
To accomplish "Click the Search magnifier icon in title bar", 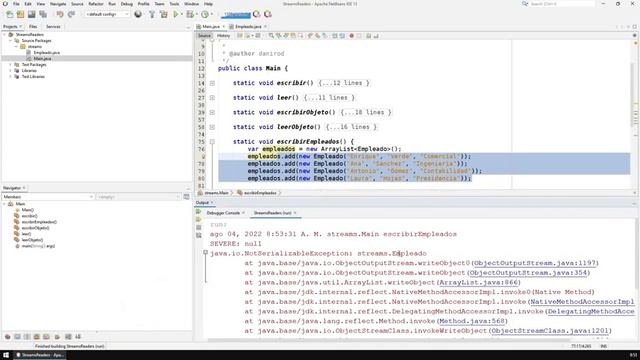I will point(524,4).
